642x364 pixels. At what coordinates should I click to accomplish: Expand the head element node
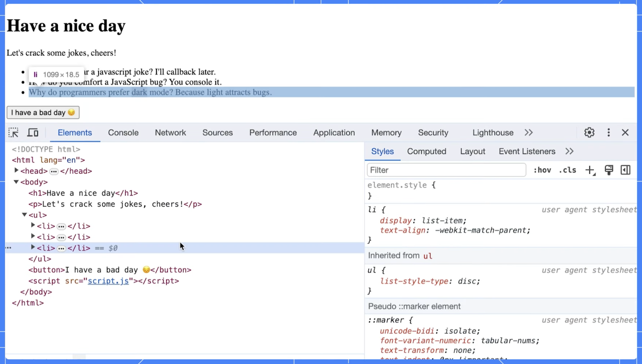(x=16, y=171)
